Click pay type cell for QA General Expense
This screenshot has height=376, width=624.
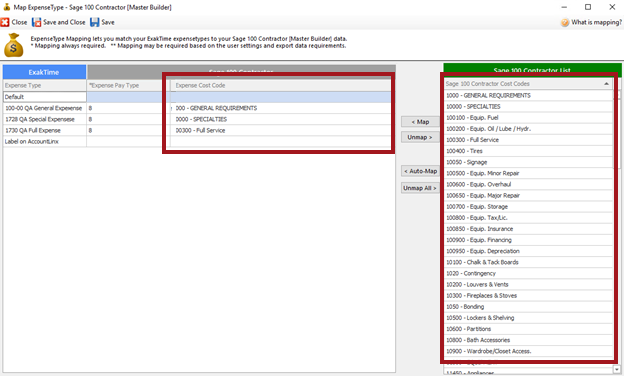tap(125, 108)
